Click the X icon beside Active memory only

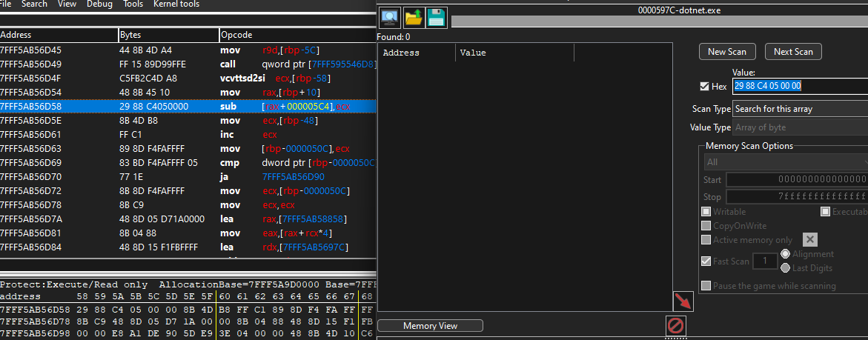pyautogui.click(x=810, y=239)
